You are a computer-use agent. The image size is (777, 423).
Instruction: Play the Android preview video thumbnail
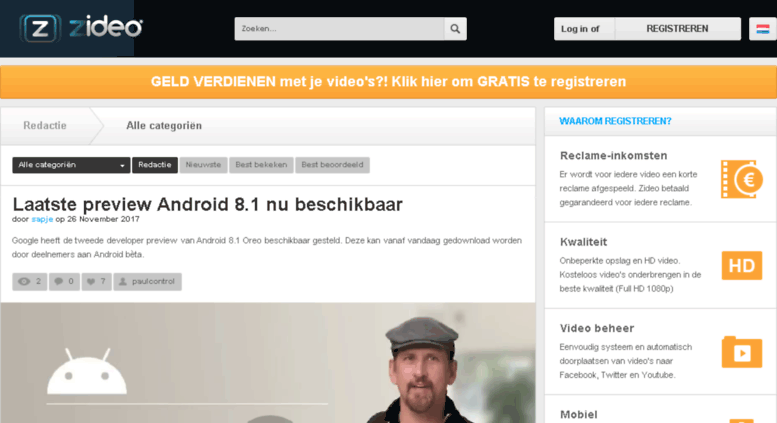268,363
